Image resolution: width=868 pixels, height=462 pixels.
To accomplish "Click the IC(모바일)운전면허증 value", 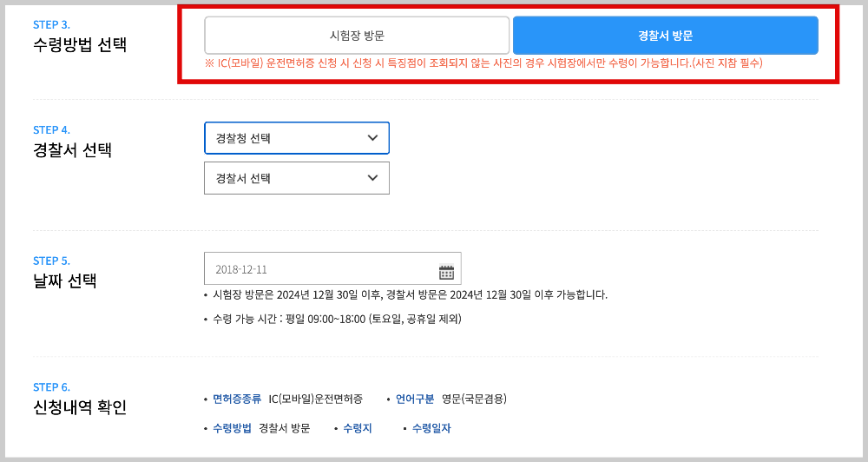I will click(316, 399).
